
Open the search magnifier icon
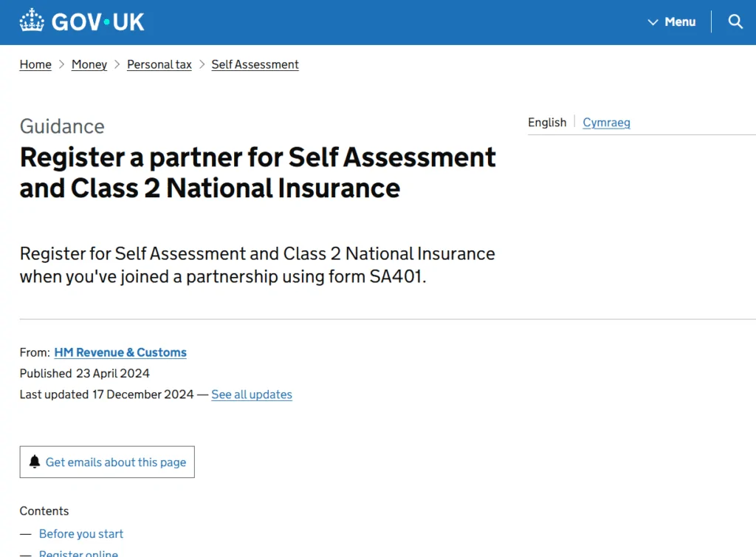[x=735, y=21]
